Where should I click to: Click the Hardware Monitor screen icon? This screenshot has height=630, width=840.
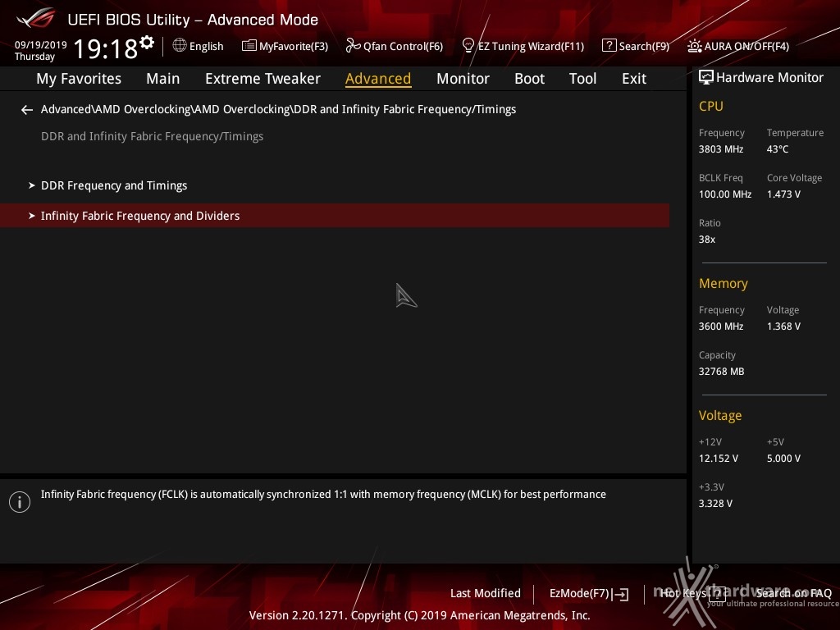706,78
